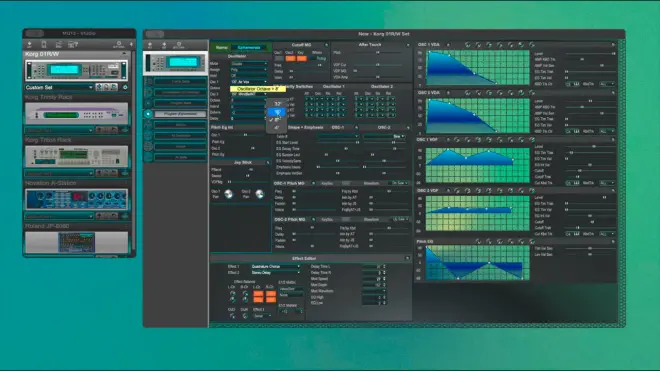This screenshot has height=371, width=660.
Task: Toggle the Osc1 switch in Cutoff MG
Action: (279, 59)
